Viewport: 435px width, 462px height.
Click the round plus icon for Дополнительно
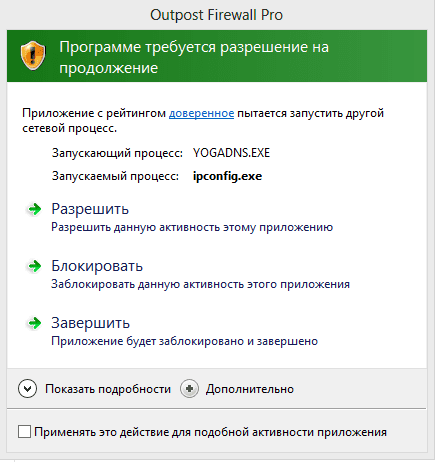[x=189, y=389]
